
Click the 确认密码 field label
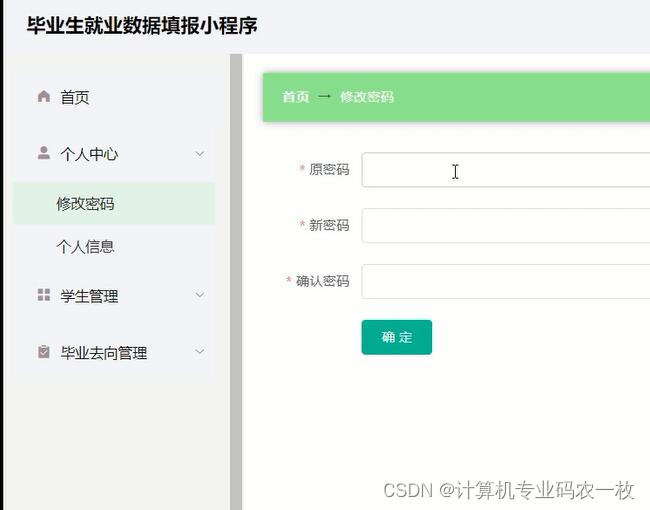point(323,281)
